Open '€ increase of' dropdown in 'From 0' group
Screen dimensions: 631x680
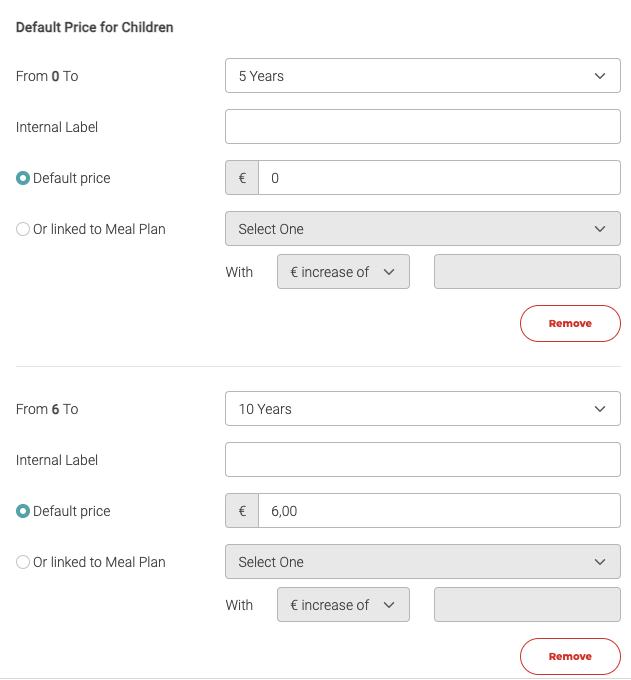pyautogui.click(x=343, y=272)
